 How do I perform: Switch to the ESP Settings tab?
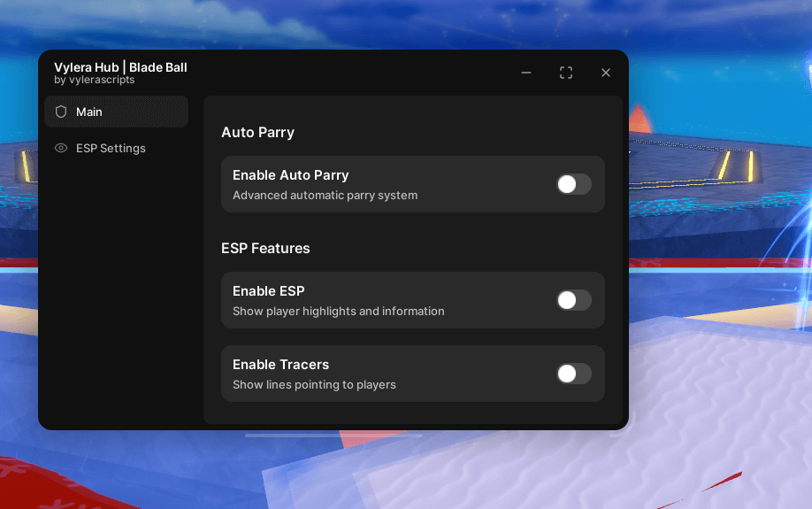tap(111, 149)
